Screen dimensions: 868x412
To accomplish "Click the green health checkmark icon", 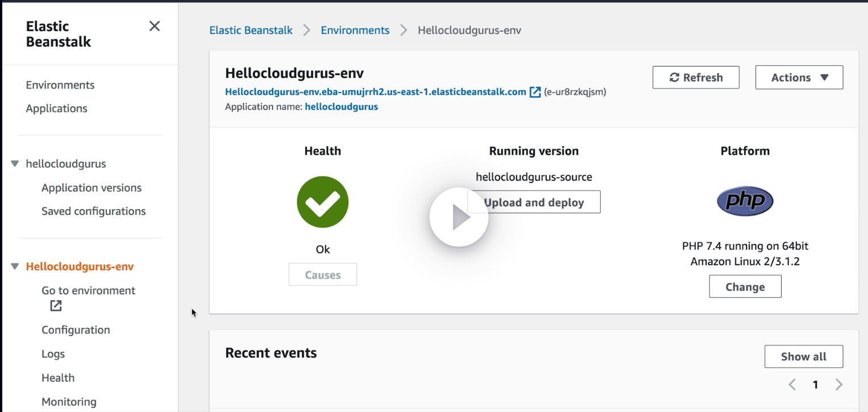I will (323, 202).
